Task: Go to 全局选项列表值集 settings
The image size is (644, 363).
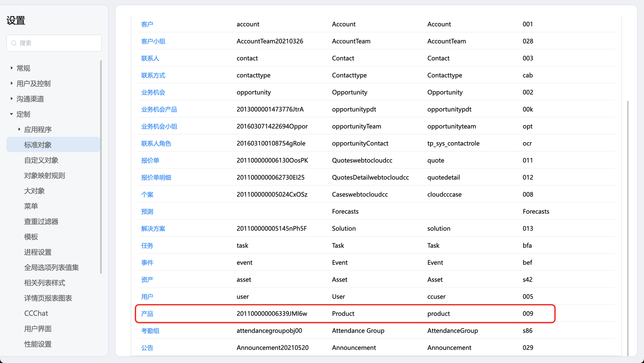Action: pos(52,267)
